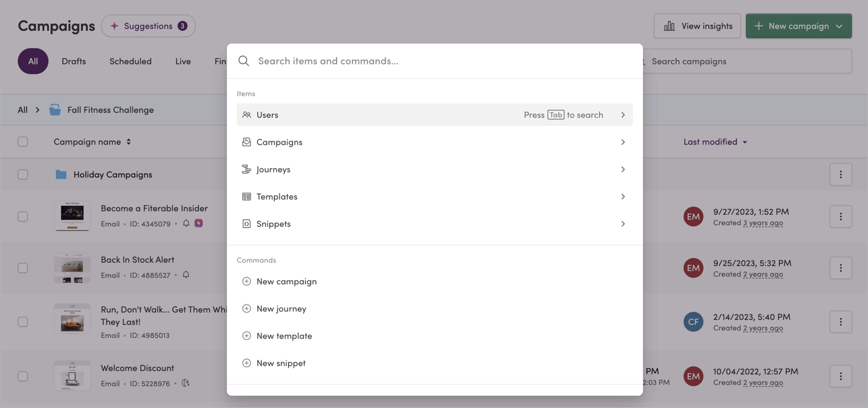The height and width of the screenshot is (408, 868).
Task: Check the checkbox for Holiday Campaigns row
Action: 23,174
